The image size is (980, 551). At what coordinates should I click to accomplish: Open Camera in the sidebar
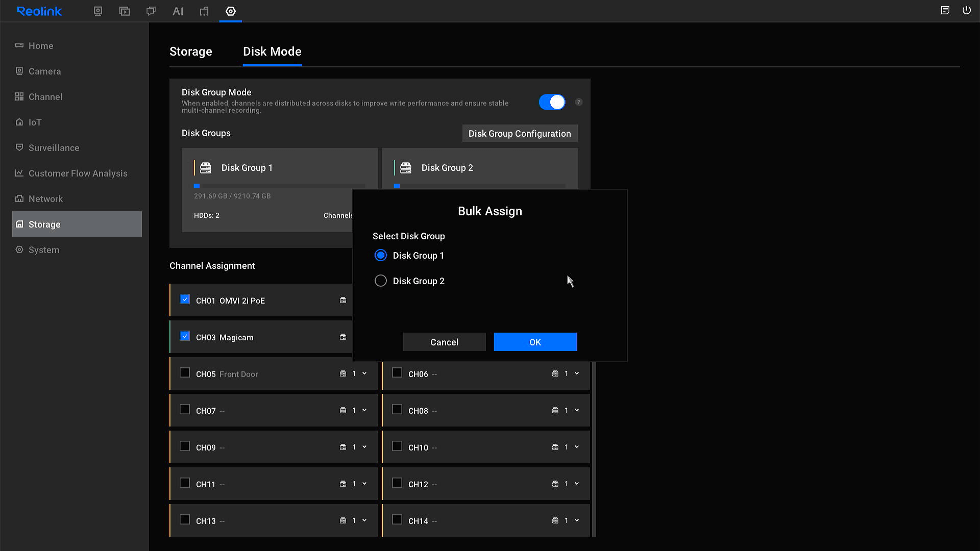77,71
